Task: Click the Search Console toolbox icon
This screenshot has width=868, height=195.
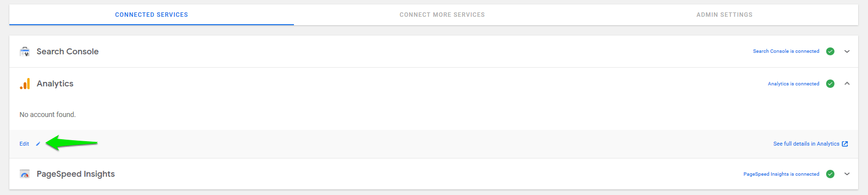Action: tap(25, 51)
